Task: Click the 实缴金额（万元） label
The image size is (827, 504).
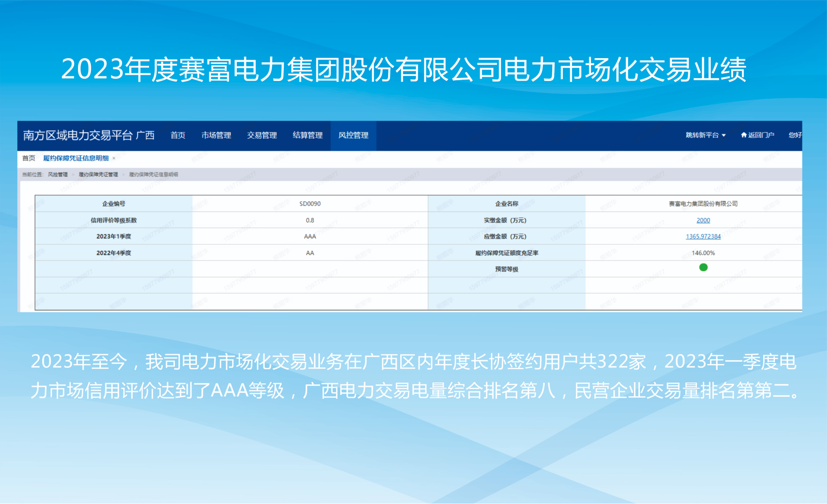Action: [505, 220]
